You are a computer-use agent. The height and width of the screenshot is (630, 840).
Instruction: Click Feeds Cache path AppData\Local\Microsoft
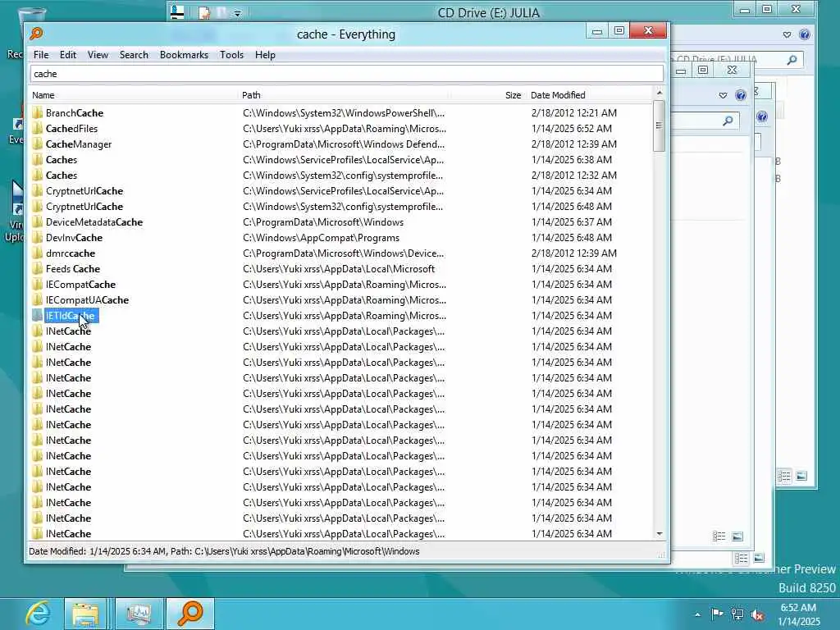click(339, 268)
